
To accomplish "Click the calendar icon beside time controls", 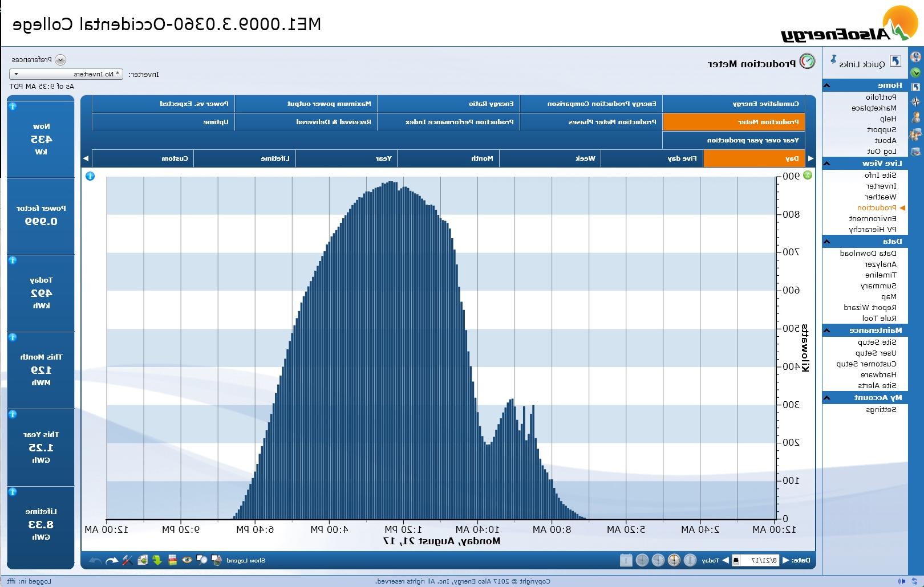I will click(626, 560).
